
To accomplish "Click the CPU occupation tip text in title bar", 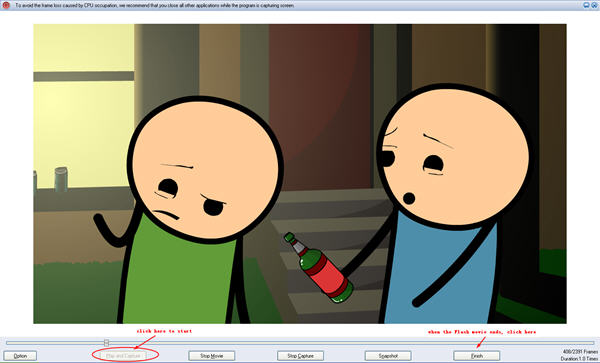I will (x=155, y=6).
